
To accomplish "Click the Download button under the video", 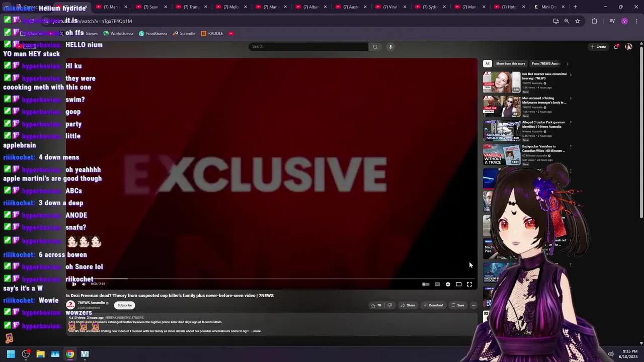I will pyautogui.click(x=433, y=305).
